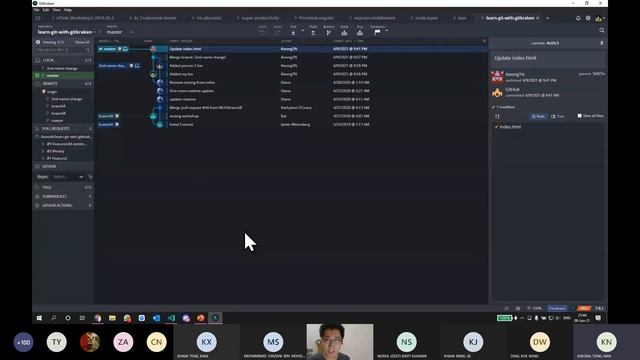Close the learn-git-with-gitkraken tab
Image resolution: width=640 pixels, height=360 pixels.
click(x=538, y=18)
